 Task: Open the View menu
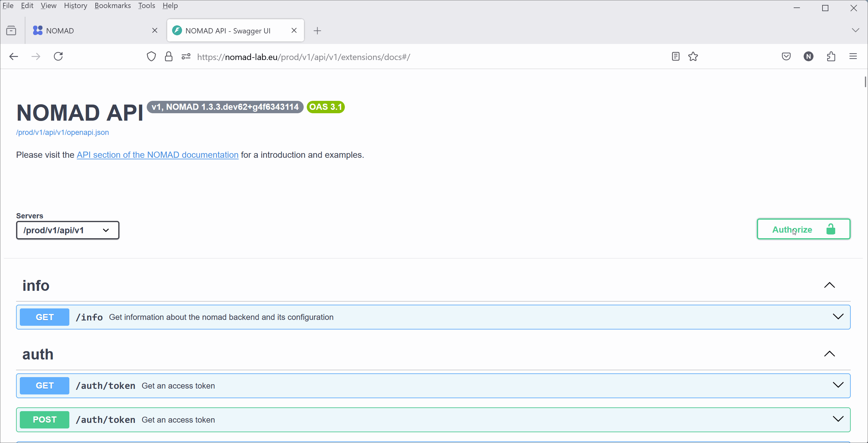[49, 5]
